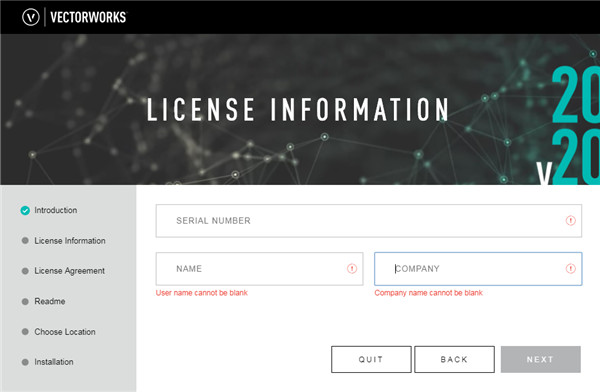Click the Introduction completed checkmark icon
600x392 pixels.
[x=25, y=211]
